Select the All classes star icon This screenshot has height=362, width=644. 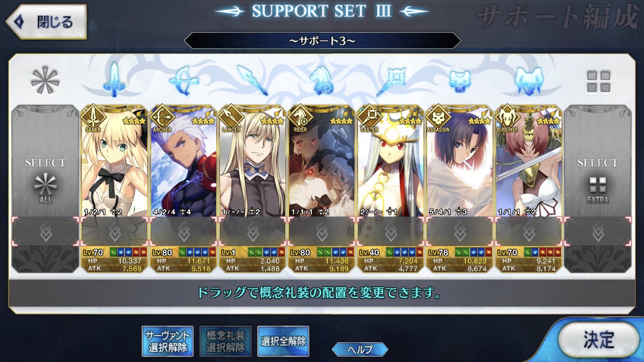[x=45, y=80]
